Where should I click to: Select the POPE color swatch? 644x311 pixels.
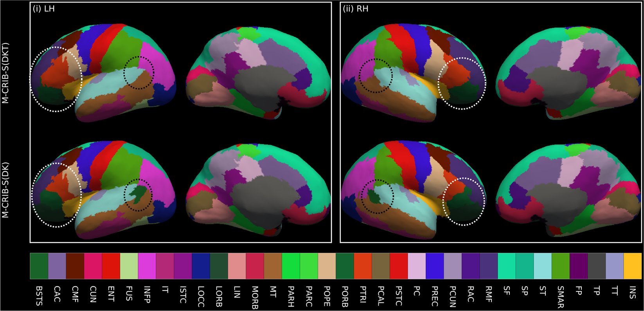327,266
